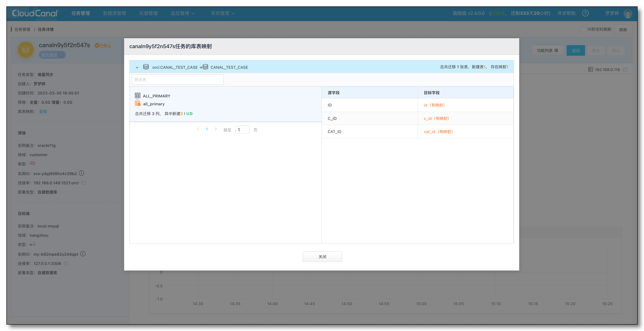644x331 pixels.
Task: Select page 1 in pagination
Action: coord(207,129)
